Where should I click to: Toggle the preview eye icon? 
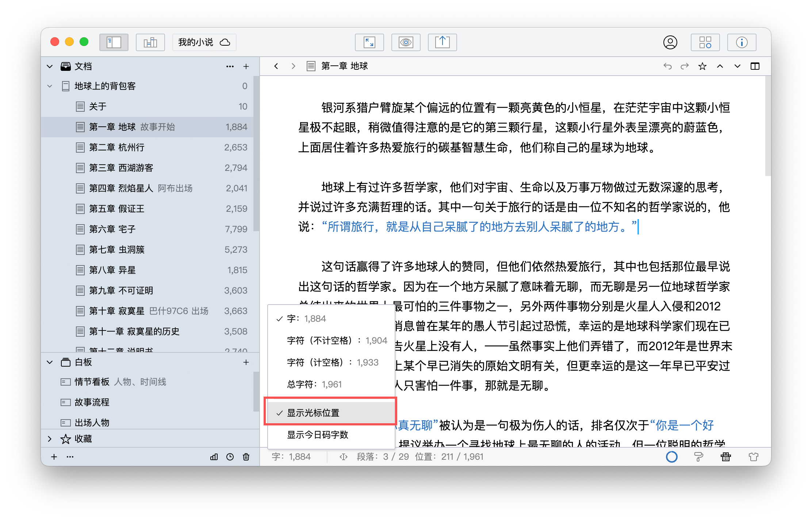406,42
